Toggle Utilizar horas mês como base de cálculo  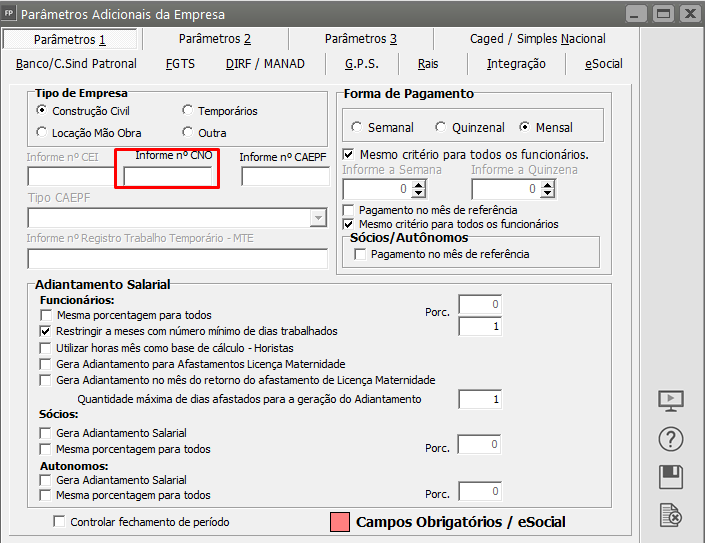click(45, 348)
